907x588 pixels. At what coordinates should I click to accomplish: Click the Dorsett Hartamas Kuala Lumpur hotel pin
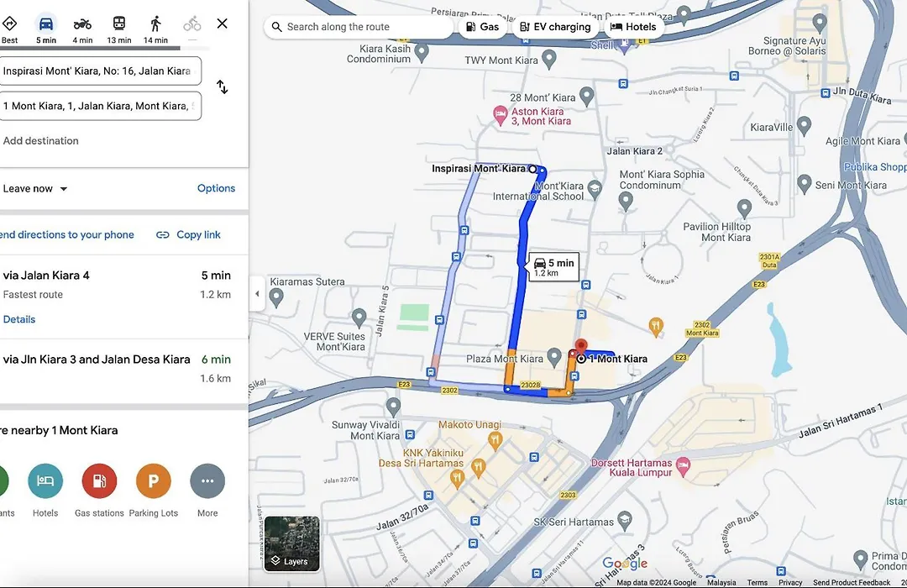click(683, 466)
